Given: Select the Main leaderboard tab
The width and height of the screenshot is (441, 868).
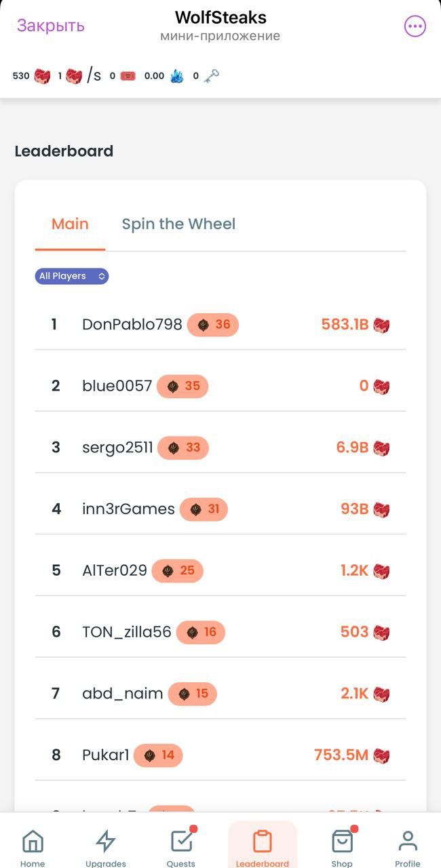Looking at the screenshot, I should 70,224.
